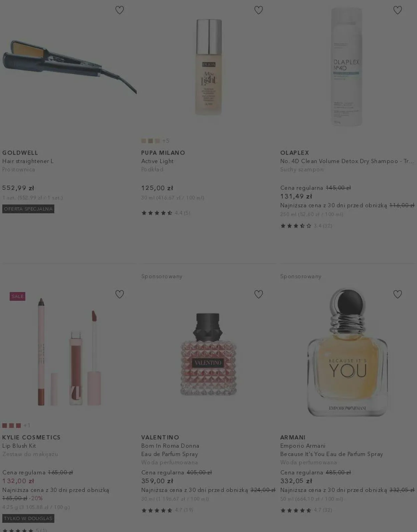Click the OFERTA SPECJALNA badge
Image resolution: width=417 pixels, height=532 pixels.
click(28, 209)
